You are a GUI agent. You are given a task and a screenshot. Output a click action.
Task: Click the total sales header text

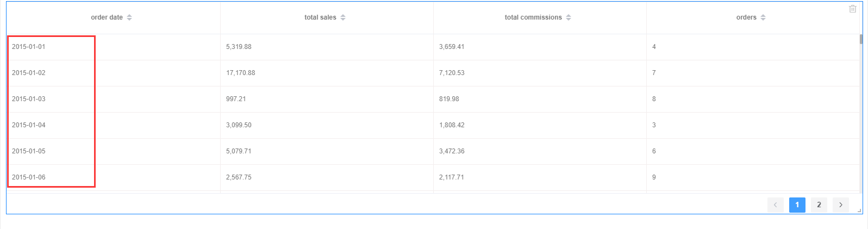click(320, 17)
